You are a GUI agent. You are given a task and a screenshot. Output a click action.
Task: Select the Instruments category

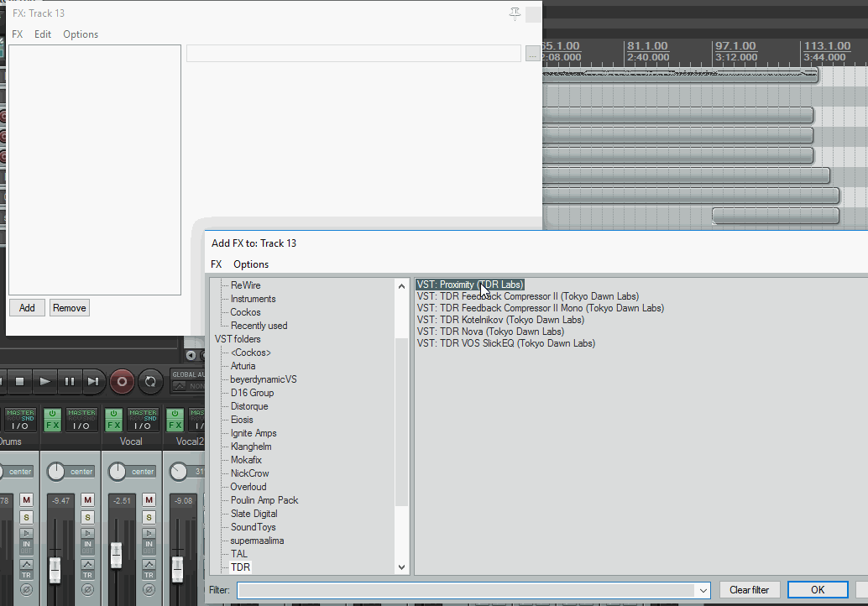click(x=253, y=299)
